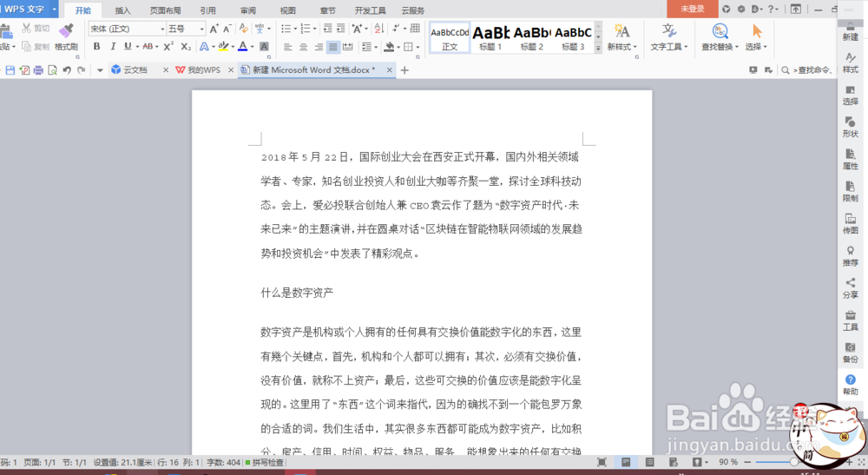The image size is (868, 475).
Task: Decrease font size with A- icon
Action: (227, 29)
